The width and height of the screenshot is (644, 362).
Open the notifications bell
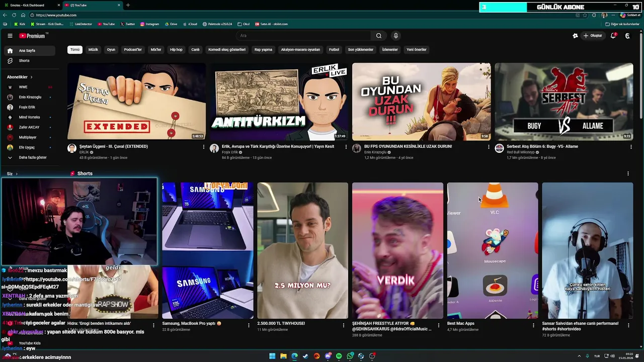point(613,36)
